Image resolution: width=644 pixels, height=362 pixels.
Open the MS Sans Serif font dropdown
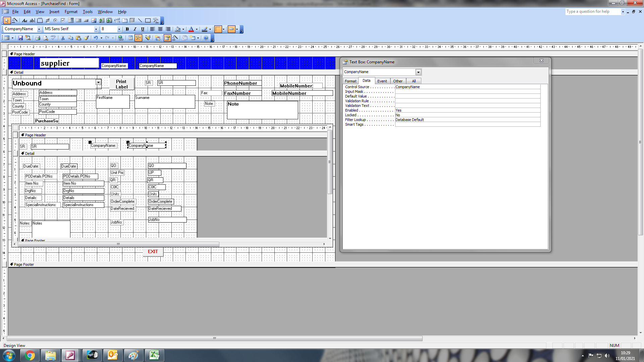(96, 29)
